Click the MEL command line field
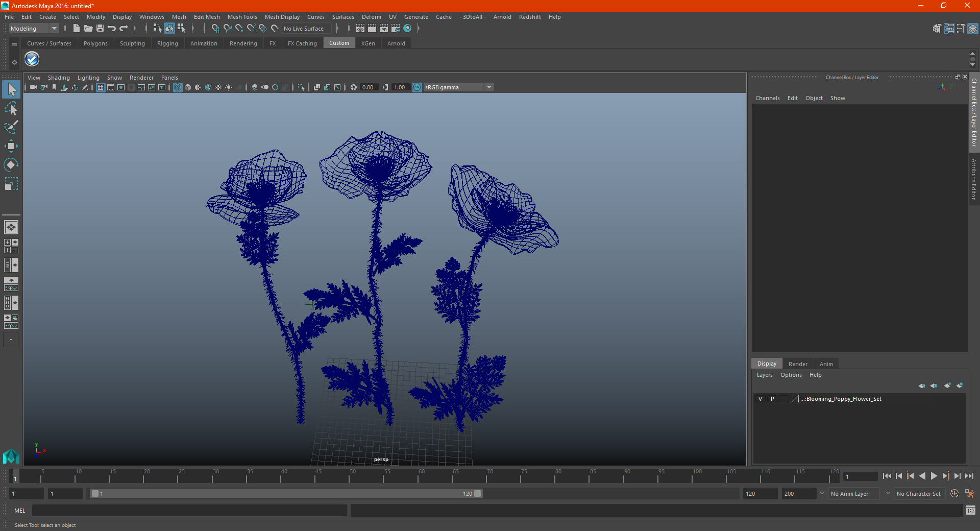980x531 pixels. pyautogui.click(x=189, y=510)
